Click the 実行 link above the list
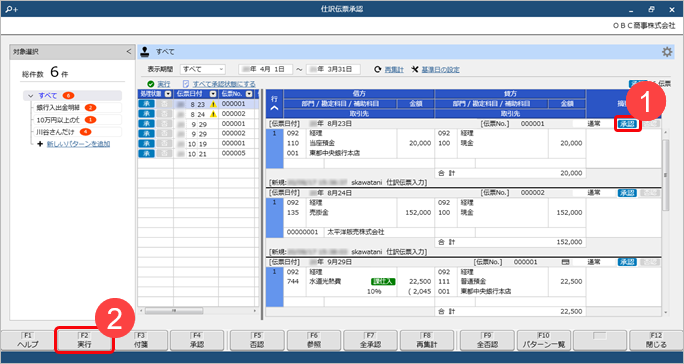Image resolution: width=684 pixels, height=364 pixels. click(164, 84)
